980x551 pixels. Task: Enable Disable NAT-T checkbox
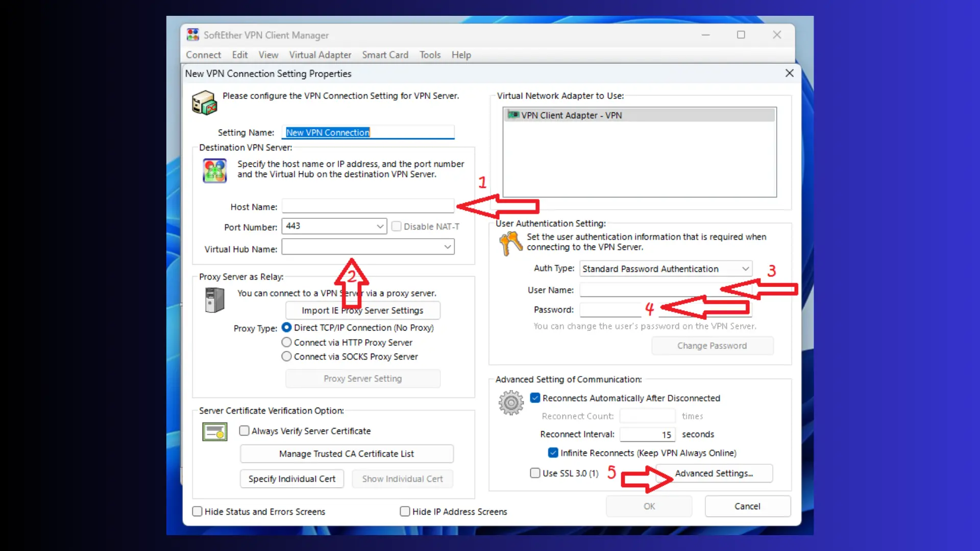[396, 226]
